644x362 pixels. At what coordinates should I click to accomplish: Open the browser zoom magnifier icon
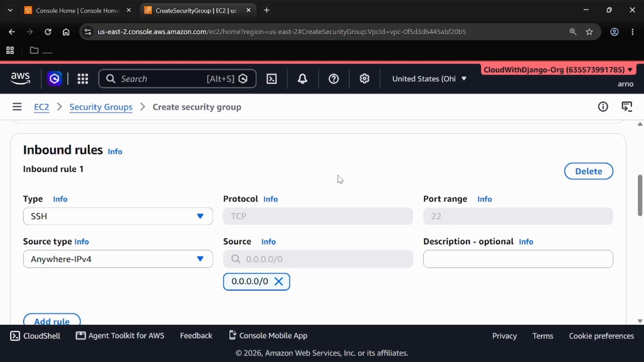click(x=573, y=32)
